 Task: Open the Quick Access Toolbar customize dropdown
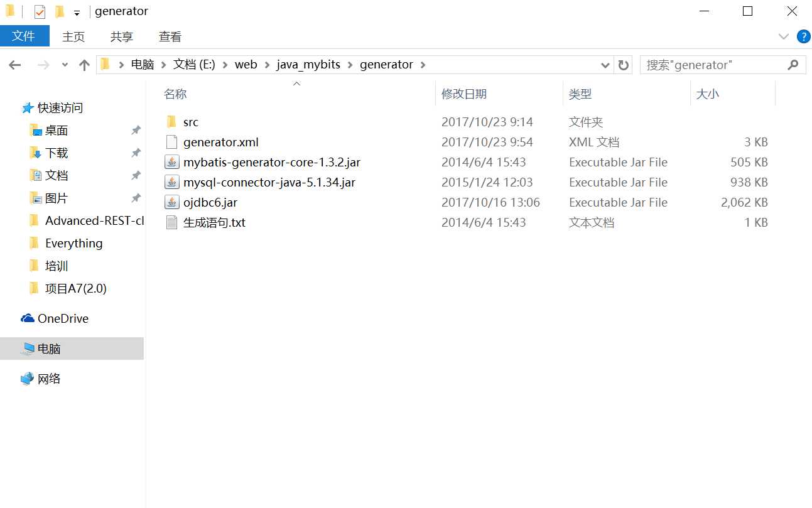(x=77, y=13)
